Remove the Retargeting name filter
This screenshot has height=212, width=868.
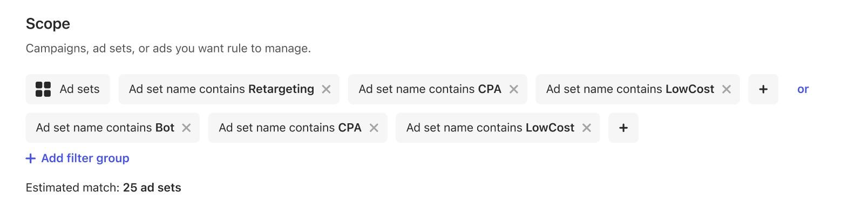coord(326,89)
